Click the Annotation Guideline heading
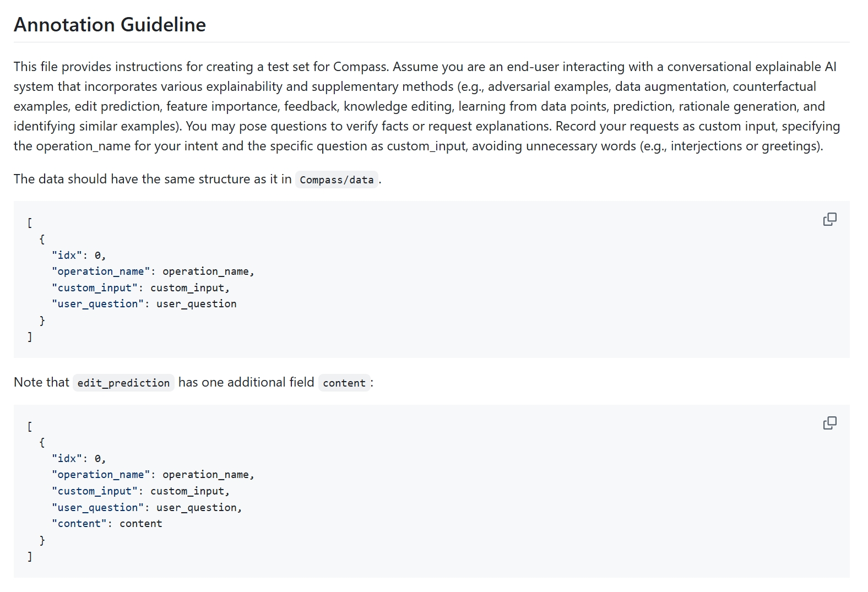868x592 pixels. (110, 25)
